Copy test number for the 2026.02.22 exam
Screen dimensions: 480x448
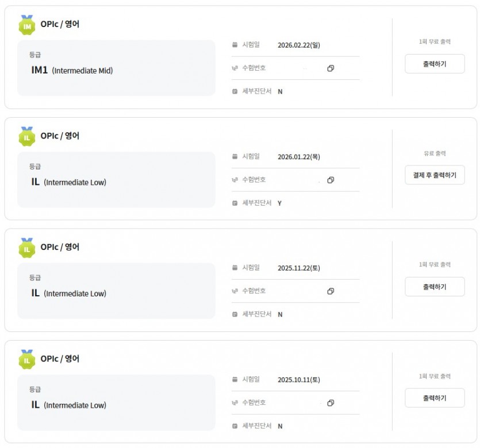click(331, 68)
